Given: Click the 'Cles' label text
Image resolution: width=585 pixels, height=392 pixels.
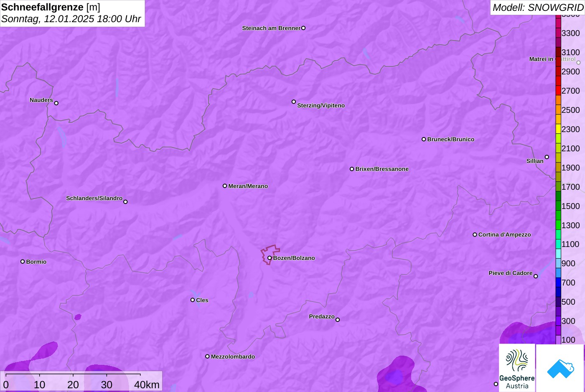Looking at the screenshot, I should (x=202, y=300).
